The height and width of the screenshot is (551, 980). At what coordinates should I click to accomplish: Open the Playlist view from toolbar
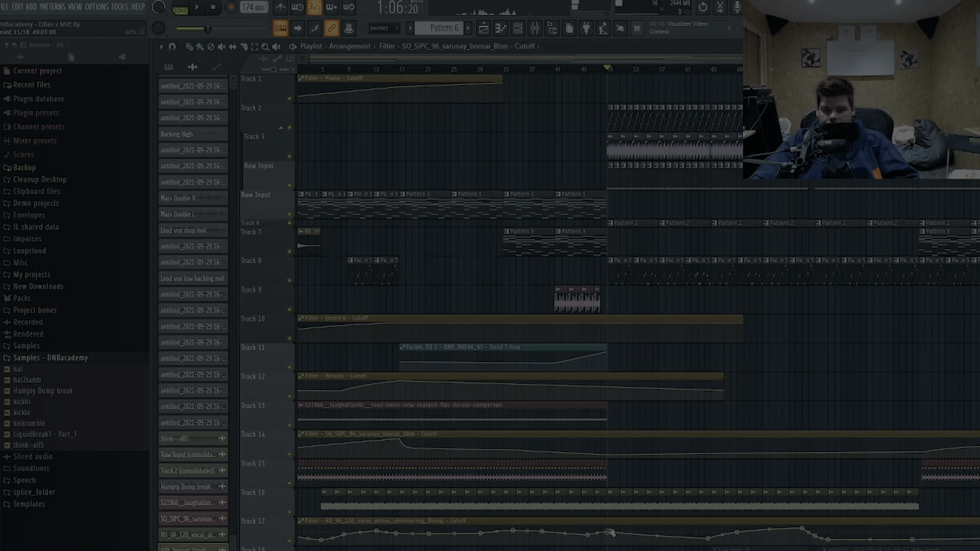[483, 29]
